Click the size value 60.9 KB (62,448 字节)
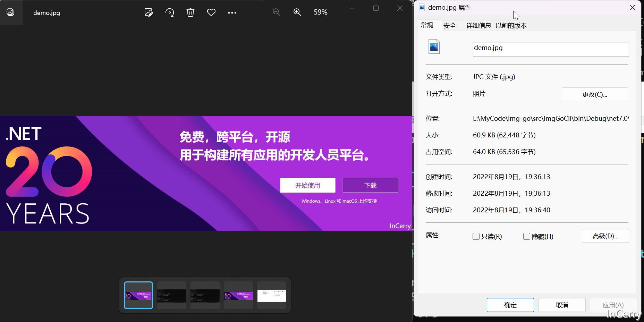Screen dimensions: 644x322 pyautogui.click(x=504, y=135)
